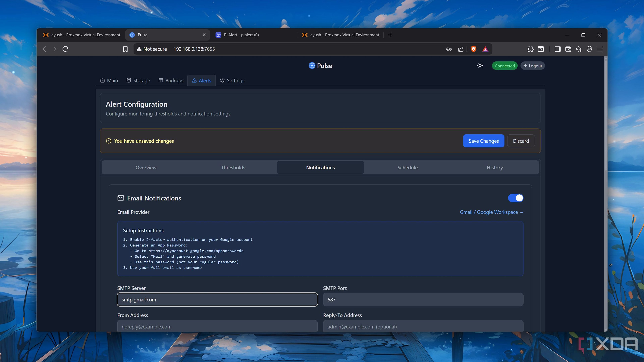This screenshot has height=362, width=644.
Task: Open the Main navigation tab
Action: tap(109, 80)
